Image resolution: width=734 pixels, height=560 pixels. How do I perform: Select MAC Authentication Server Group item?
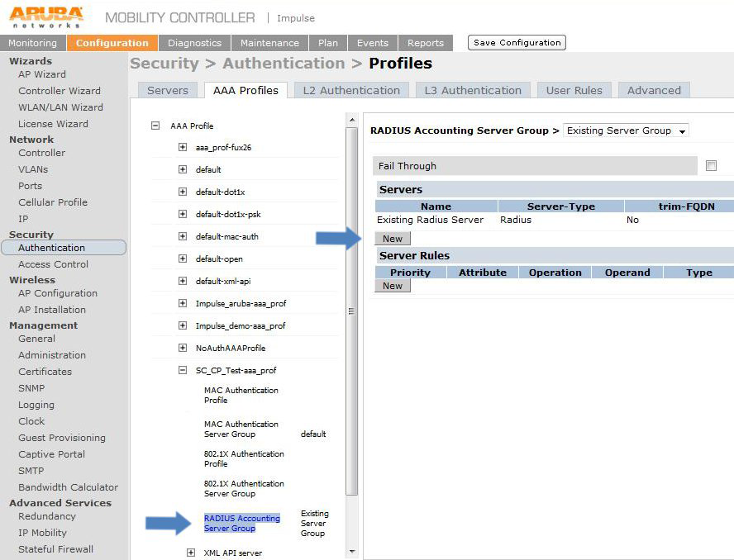(241, 429)
